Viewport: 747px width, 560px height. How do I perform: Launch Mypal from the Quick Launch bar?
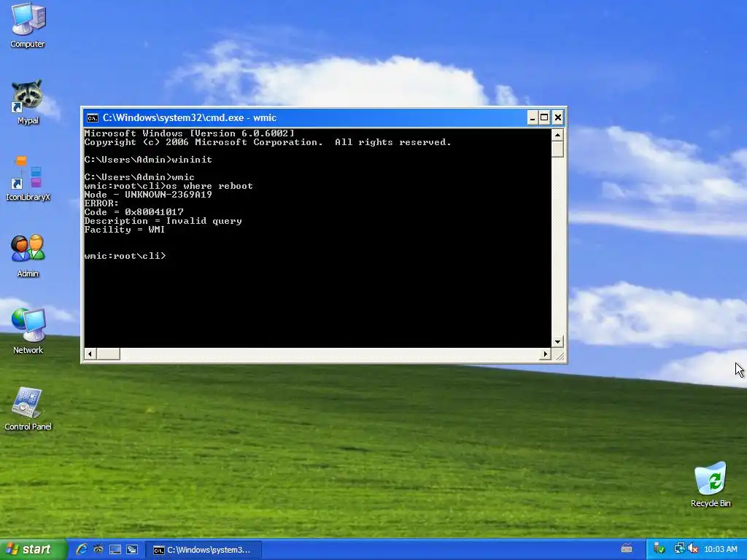click(98, 550)
